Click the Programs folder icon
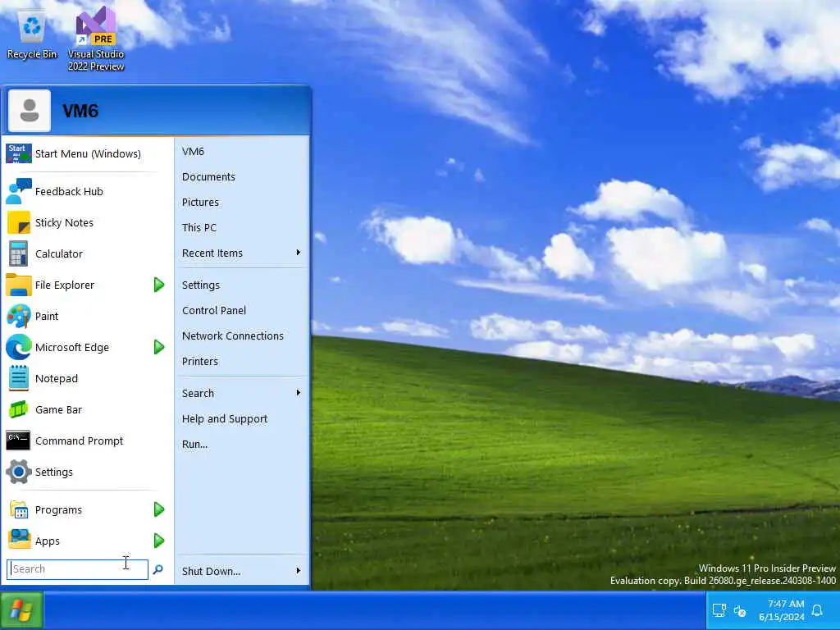Image resolution: width=840 pixels, height=630 pixels. click(19, 509)
